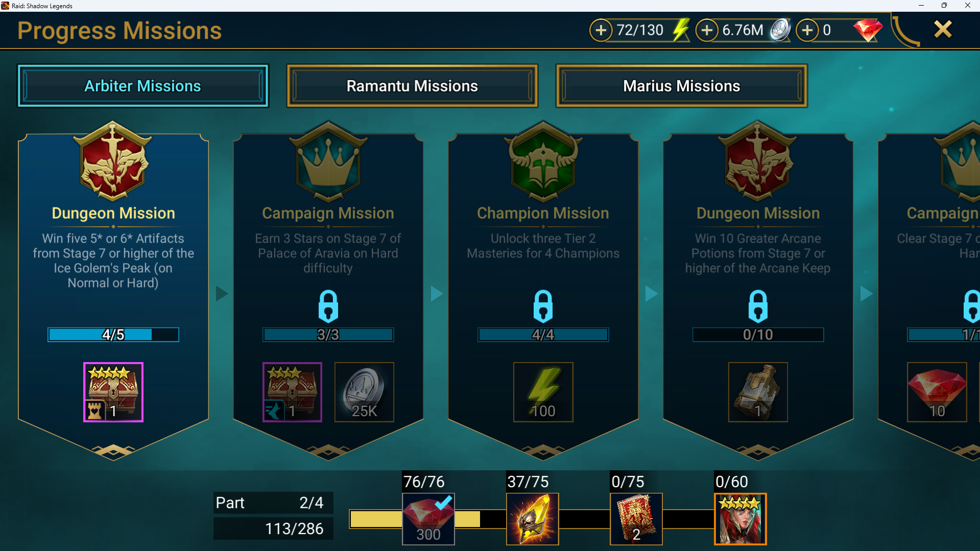This screenshot has height=551, width=980.
Task: Open the active Ice Golem Dungeon Mission card
Action: point(113,291)
